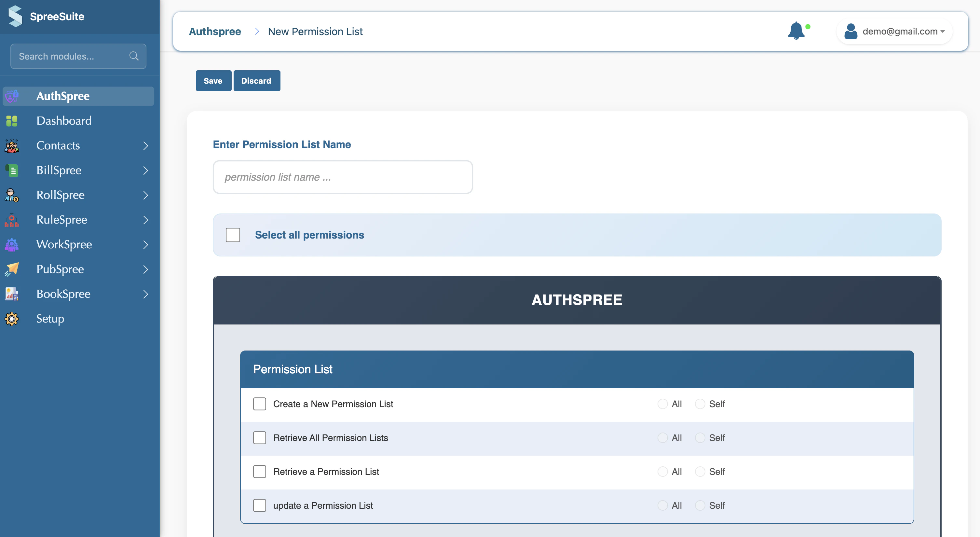Viewport: 980px width, 537px height.
Task: Check Create a New Permission List
Action: 259,404
